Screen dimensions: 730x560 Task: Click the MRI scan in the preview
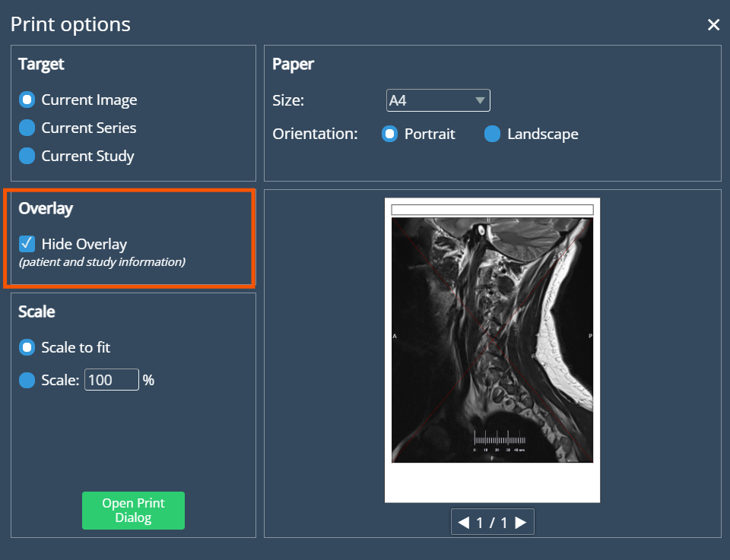pyautogui.click(x=492, y=340)
